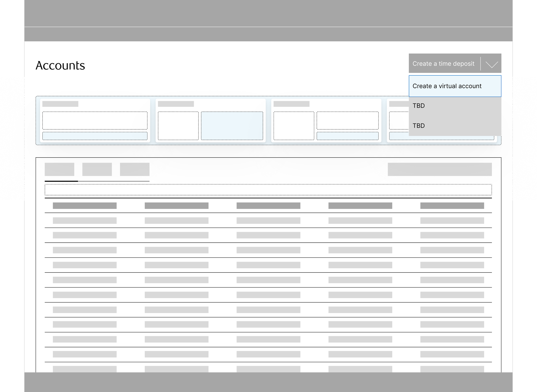
Task: Click the blue bar at bottom of first card
Action: tap(95, 136)
